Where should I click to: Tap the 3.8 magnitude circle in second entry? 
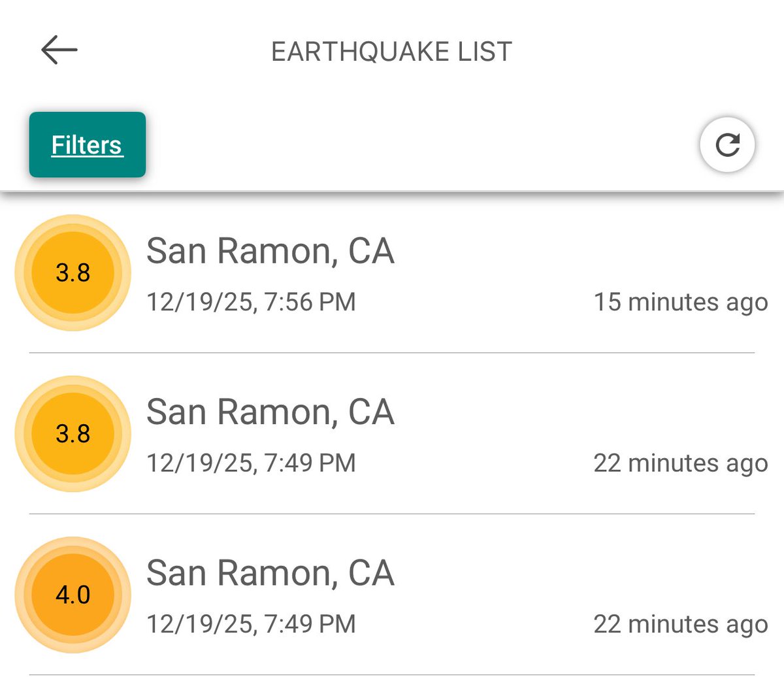pyautogui.click(x=73, y=434)
